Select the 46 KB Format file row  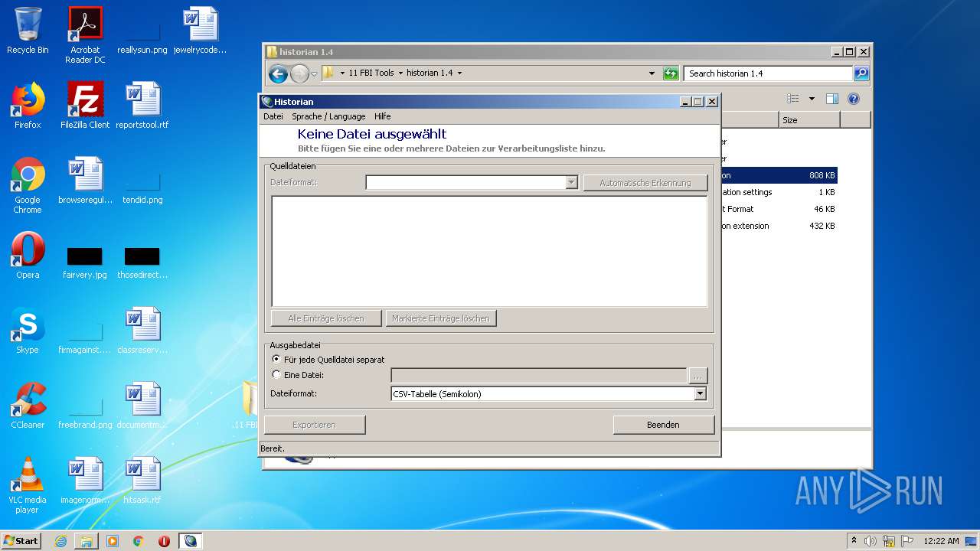pyautogui.click(x=779, y=209)
